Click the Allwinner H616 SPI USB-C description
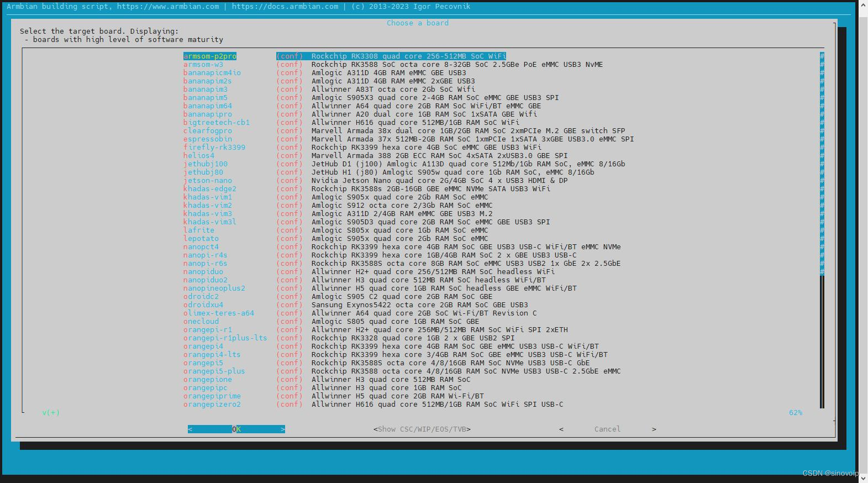Screen dimensions: 868x483 pos(438,404)
